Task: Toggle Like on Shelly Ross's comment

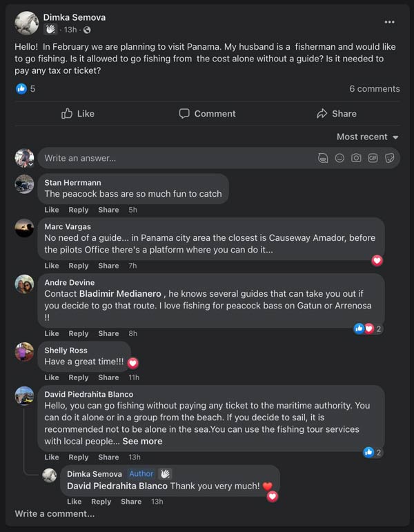Action: [x=52, y=377]
